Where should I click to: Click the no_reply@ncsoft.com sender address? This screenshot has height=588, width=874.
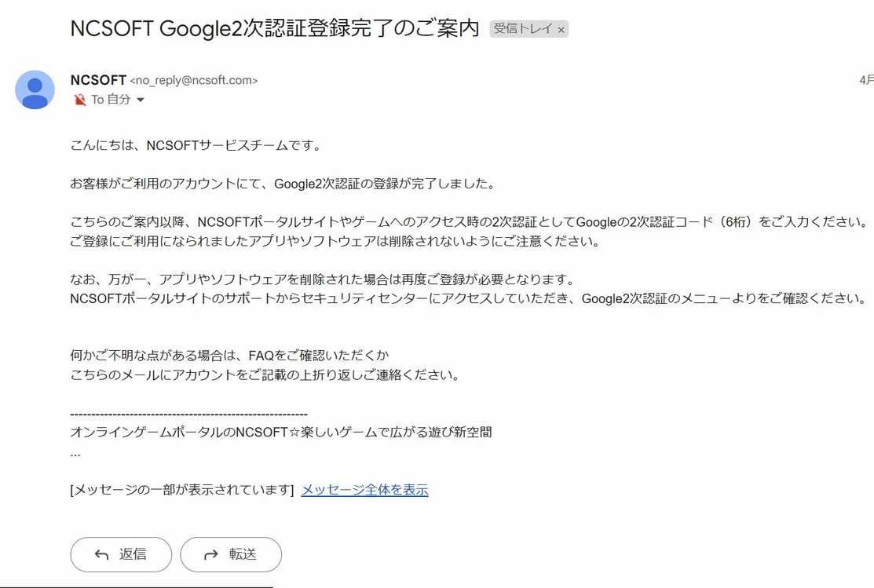[193, 80]
